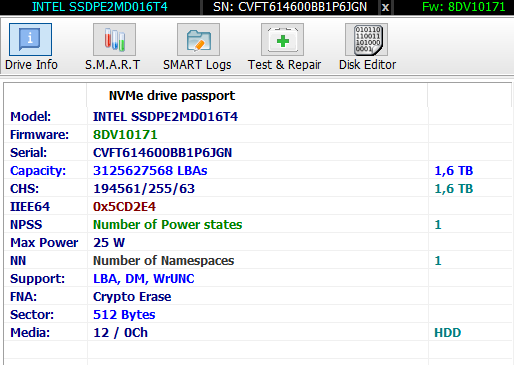Select the Media value 12 / 0Ch

120,333
